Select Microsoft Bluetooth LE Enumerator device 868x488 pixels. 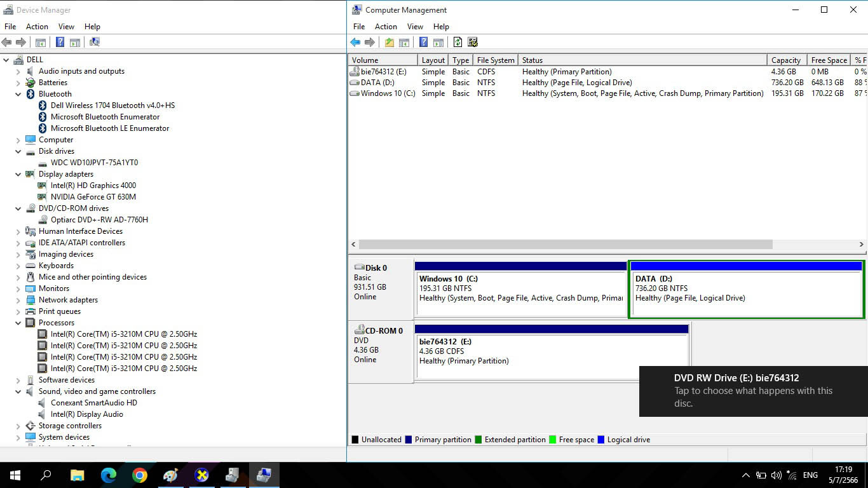click(110, 128)
